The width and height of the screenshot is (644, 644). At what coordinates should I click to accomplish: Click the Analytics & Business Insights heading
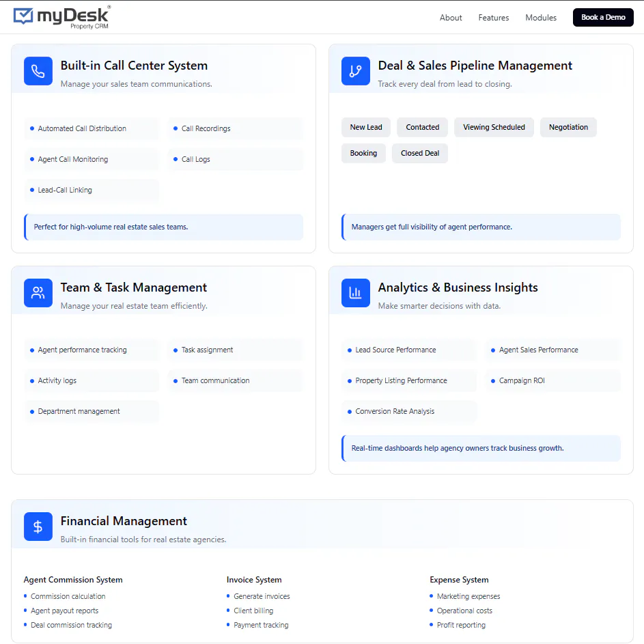click(x=458, y=288)
